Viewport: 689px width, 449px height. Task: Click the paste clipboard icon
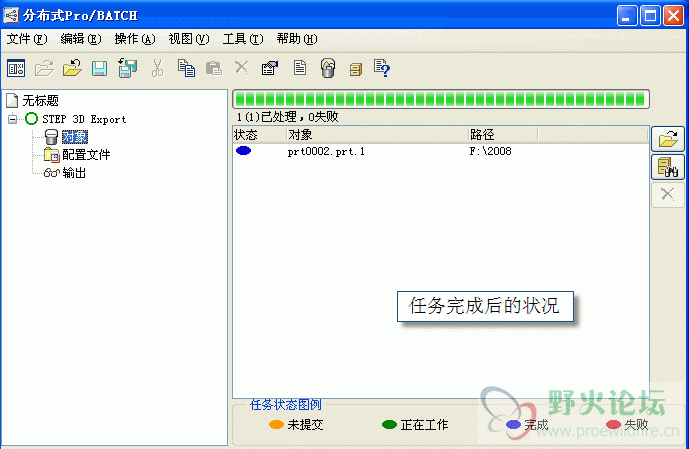pos(214,69)
